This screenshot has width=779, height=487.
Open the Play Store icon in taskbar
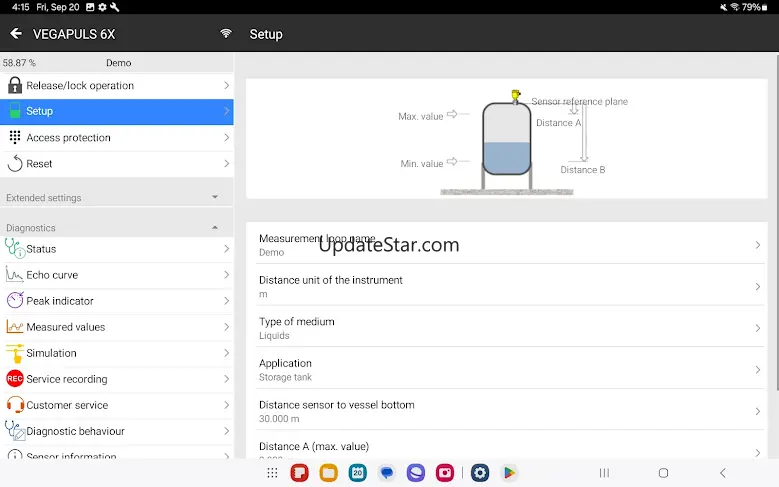509,473
